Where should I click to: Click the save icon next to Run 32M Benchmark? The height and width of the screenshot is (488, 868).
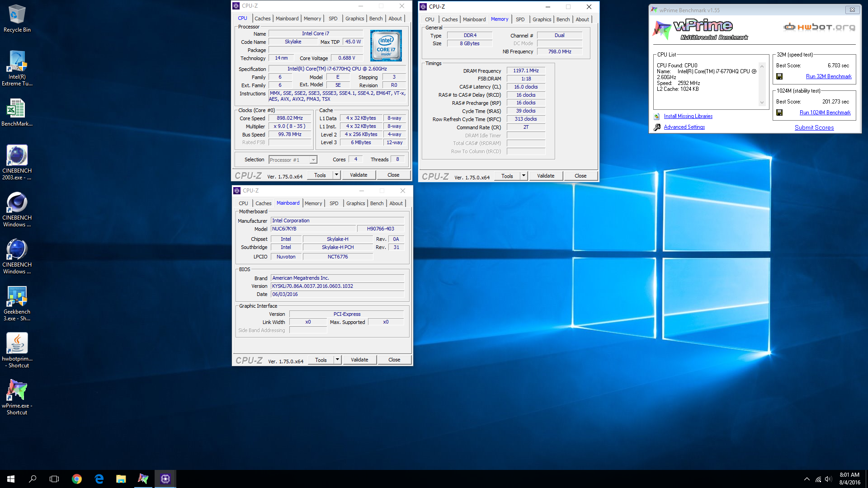click(x=779, y=76)
